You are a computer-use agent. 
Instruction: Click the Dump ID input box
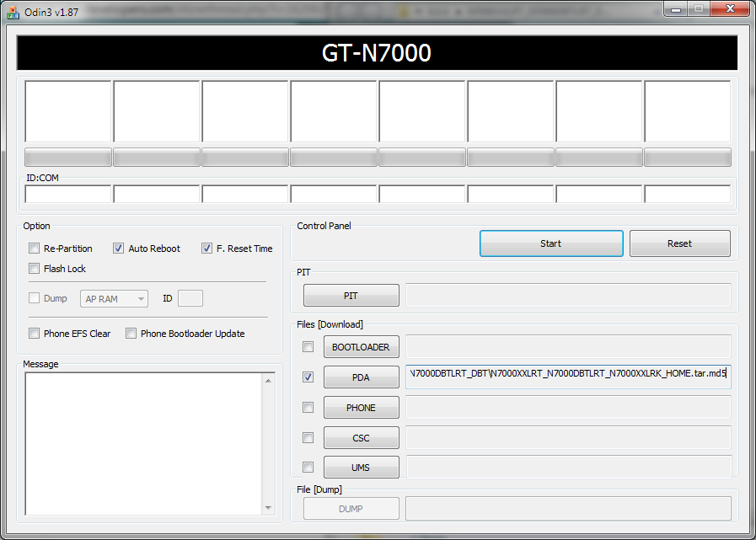click(x=190, y=298)
